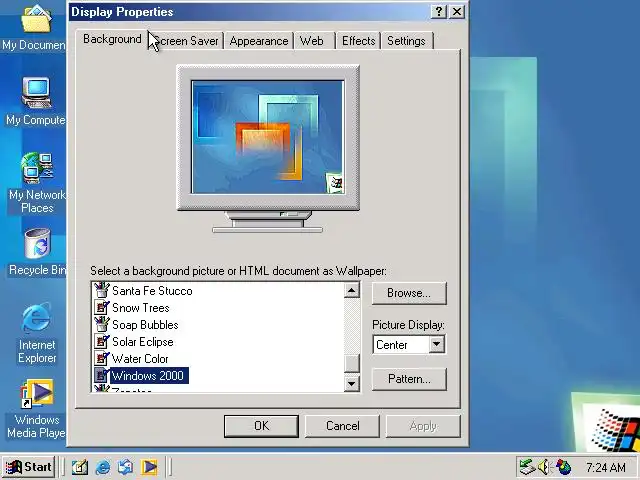Image resolution: width=640 pixels, height=480 pixels.
Task: Click the volume speaker tray icon
Action: [544, 467]
